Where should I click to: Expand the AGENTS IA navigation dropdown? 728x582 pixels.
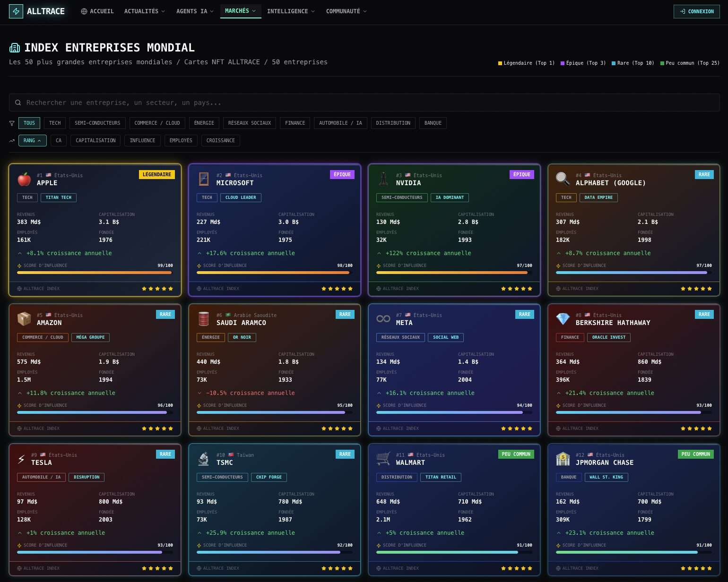[x=195, y=11]
